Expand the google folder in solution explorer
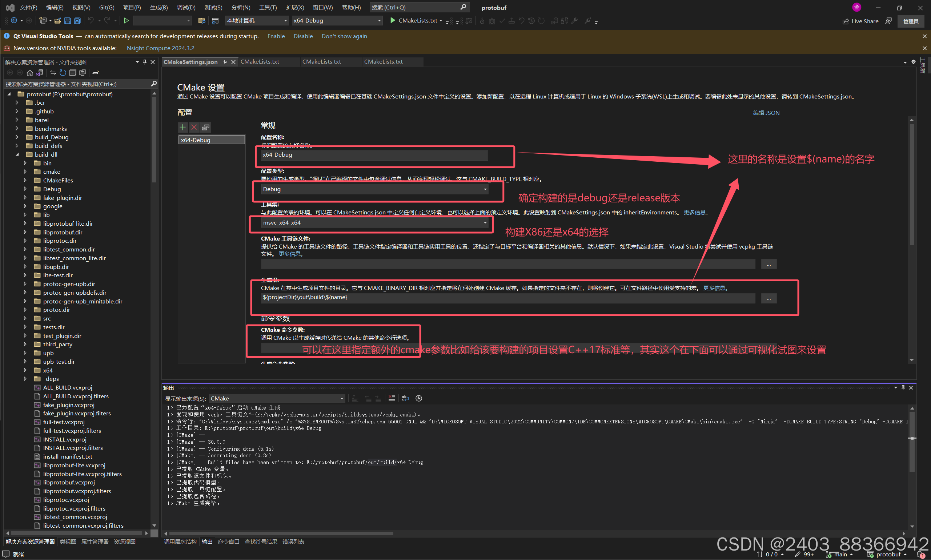This screenshot has width=931, height=560. pos(25,206)
